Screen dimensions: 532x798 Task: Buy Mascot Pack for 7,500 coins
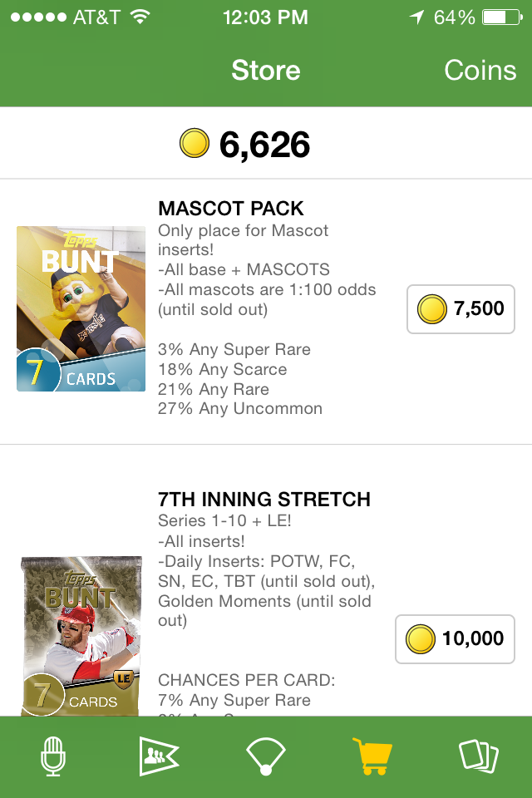click(x=461, y=309)
